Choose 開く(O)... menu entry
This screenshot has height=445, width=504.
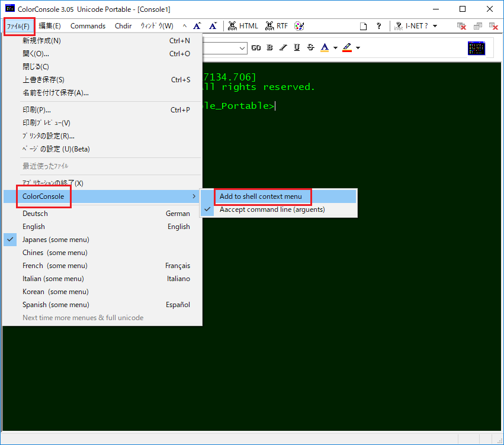click(x=103, y=54)
